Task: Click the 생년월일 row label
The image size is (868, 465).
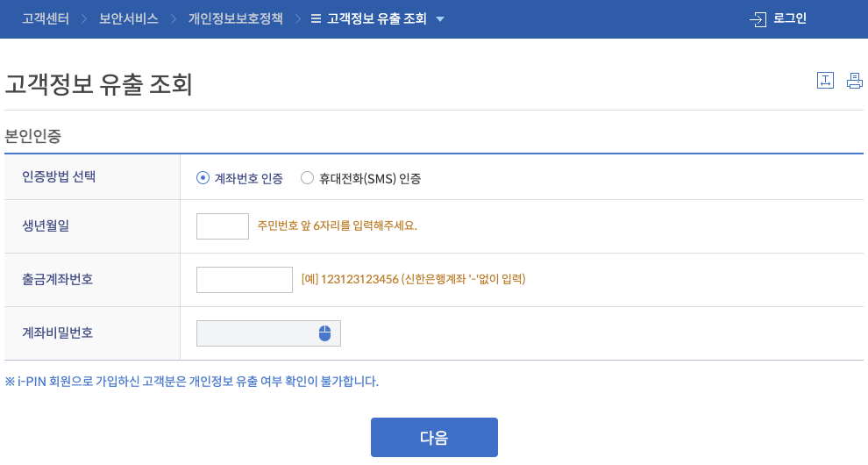Action: [x=46, y=225]
